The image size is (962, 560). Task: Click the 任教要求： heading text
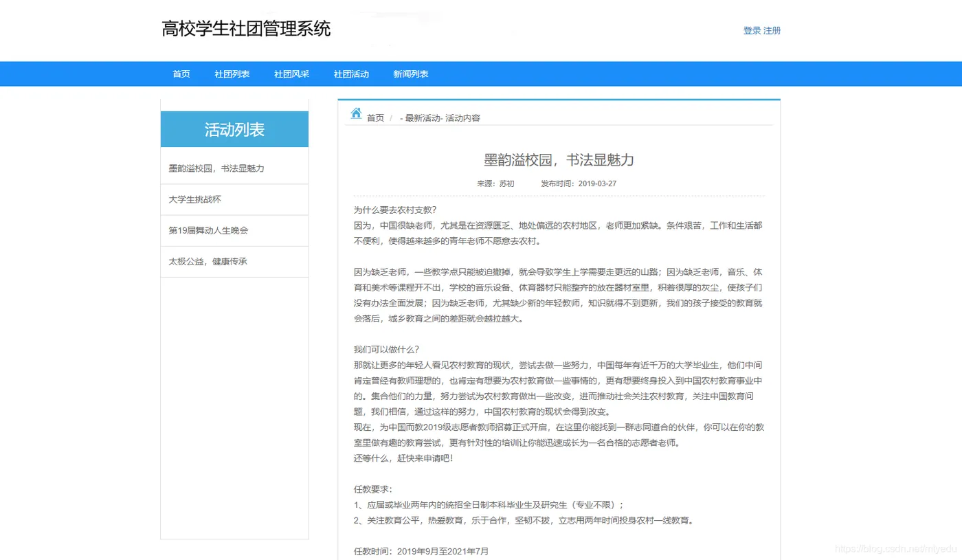[x=373, y=489]
